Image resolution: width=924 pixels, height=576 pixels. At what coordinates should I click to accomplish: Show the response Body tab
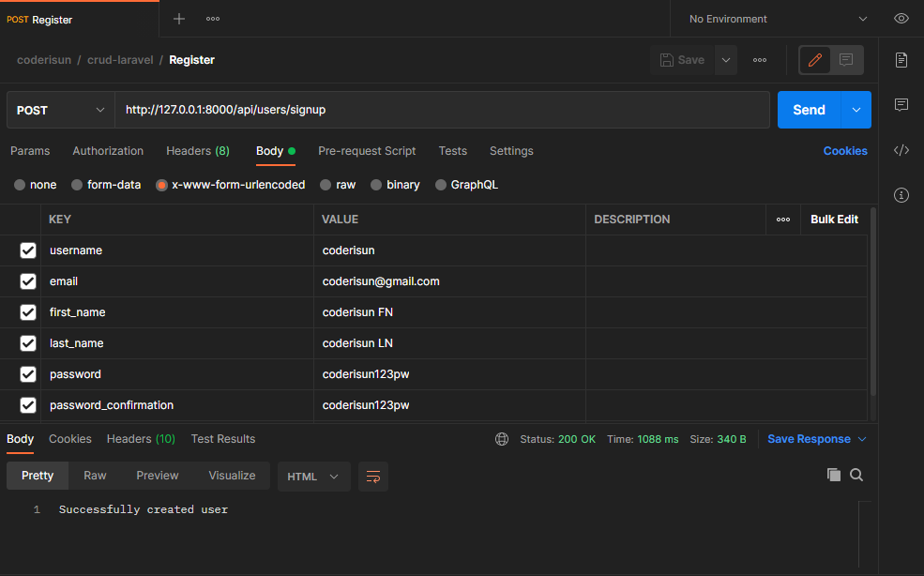click(20, 439)
